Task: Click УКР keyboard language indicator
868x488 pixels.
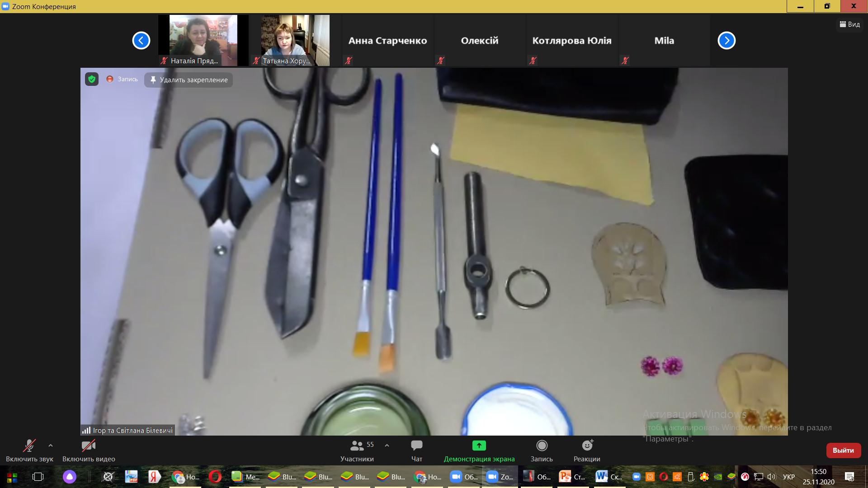Action: (789, 477)
